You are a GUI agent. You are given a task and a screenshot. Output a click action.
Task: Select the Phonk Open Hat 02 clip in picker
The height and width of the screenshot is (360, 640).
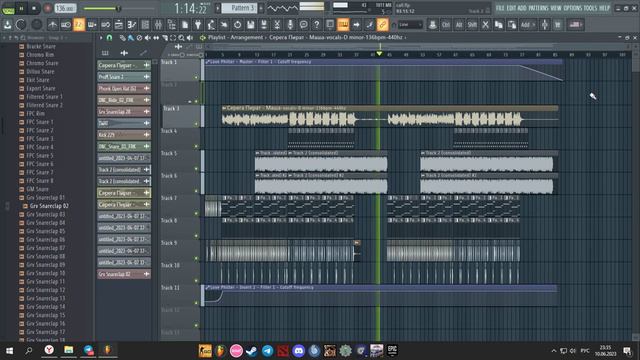click(124, 88)
